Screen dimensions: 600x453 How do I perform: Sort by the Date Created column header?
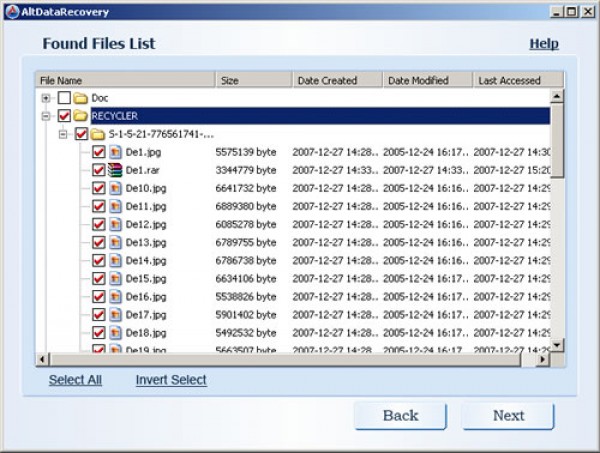[338, 80]
